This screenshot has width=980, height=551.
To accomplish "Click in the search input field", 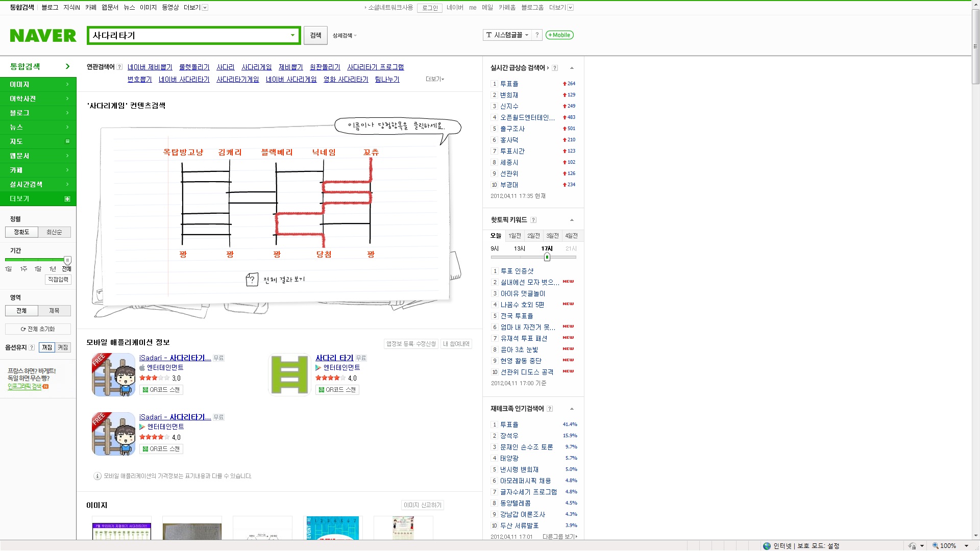I will tap(189, 35).
